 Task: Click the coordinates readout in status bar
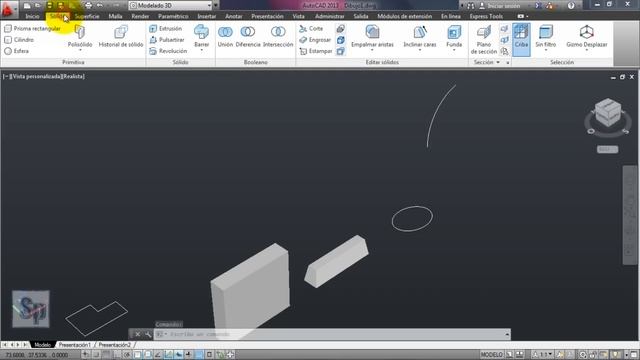37,355
